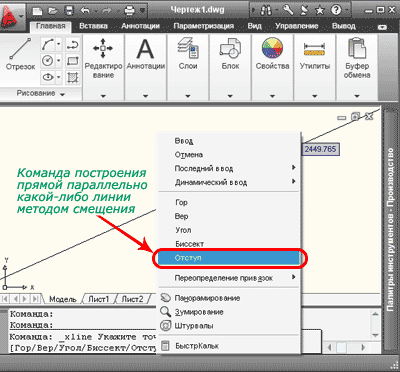400x372 pixels.
Task: Open Динамический ввод submenu
Action: (x=230, y=182)
